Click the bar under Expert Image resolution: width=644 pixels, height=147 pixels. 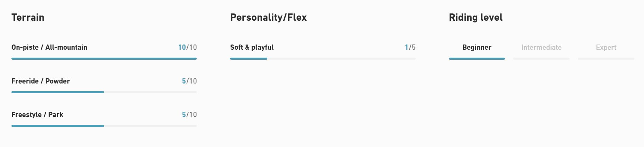(606, 59)
